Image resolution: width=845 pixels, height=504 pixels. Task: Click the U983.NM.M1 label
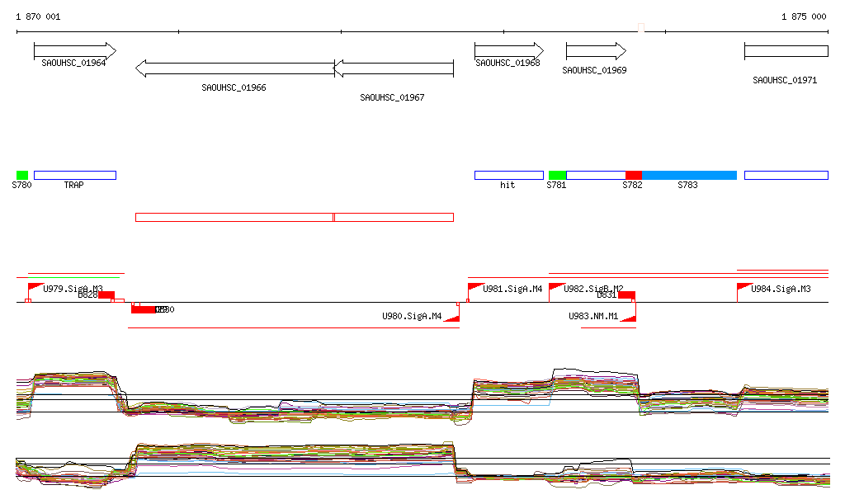click(593, 316)
